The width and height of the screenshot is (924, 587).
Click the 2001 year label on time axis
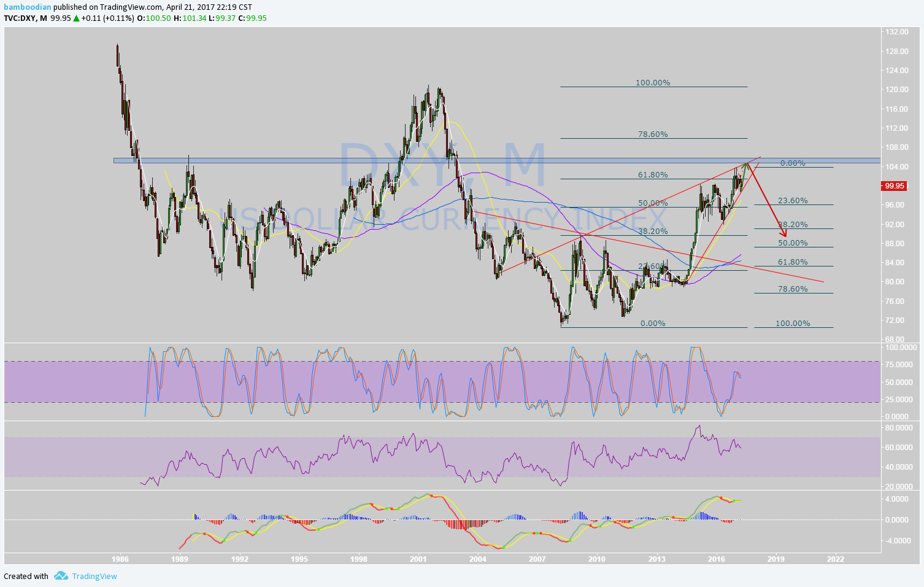pos(418,559)
